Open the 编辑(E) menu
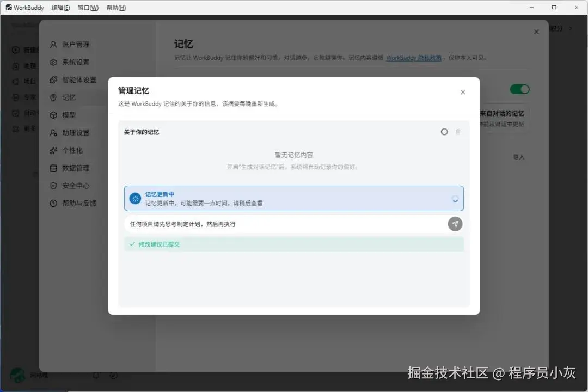Image resolution: width=588 pixels, height=392 pixels. pyautogui.click(x=61, y=8)
